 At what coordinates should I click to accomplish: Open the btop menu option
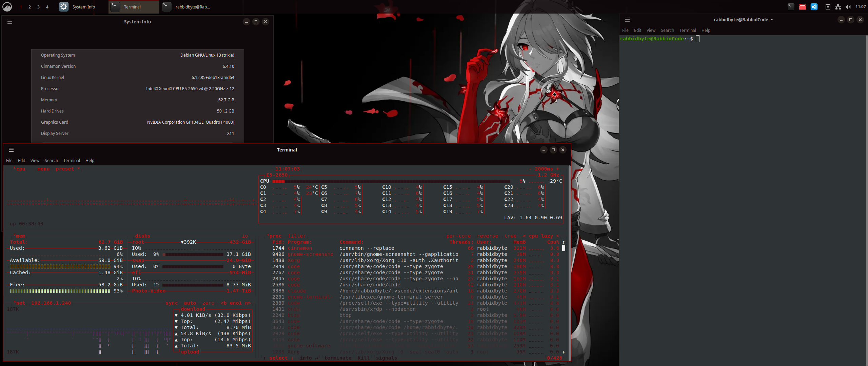(x=44, y=169)
